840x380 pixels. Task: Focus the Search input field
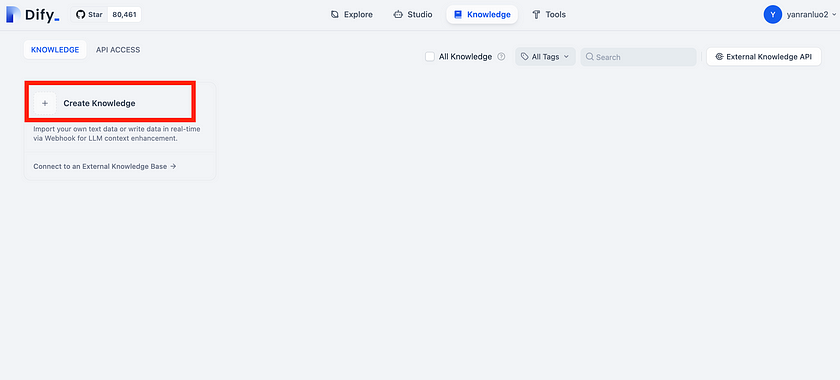[638, 57]
